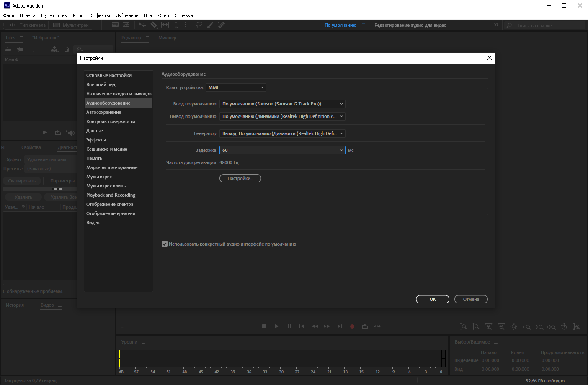This screenshot has width=588, height=385.
Task: Expand the default input Samson dropdown
Action: pyautogui.click(x=282, y=104)
